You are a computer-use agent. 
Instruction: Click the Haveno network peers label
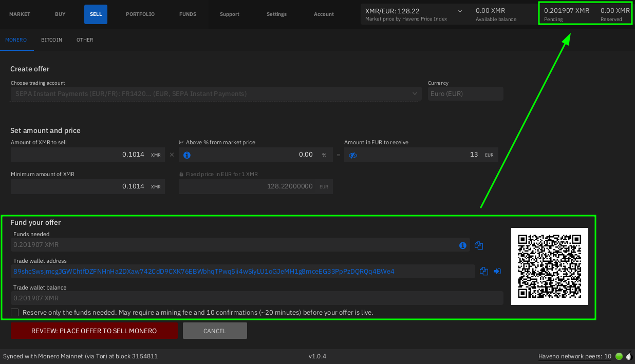click(x=574, y=356)
